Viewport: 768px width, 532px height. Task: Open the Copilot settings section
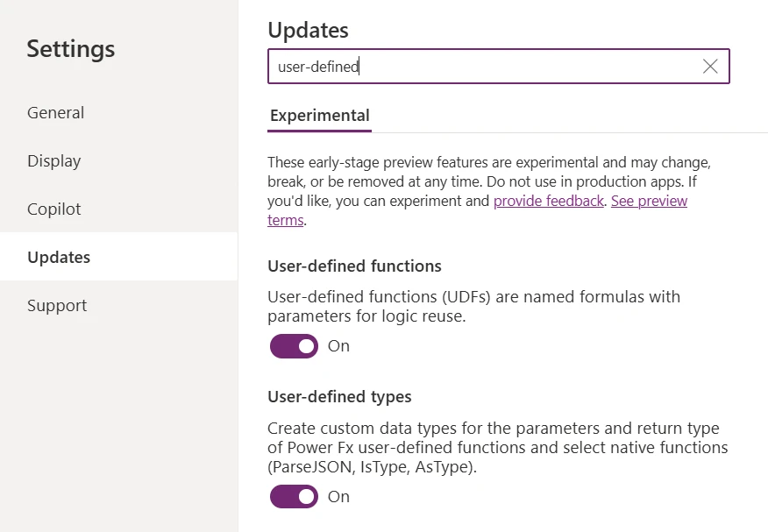(54, 209)
